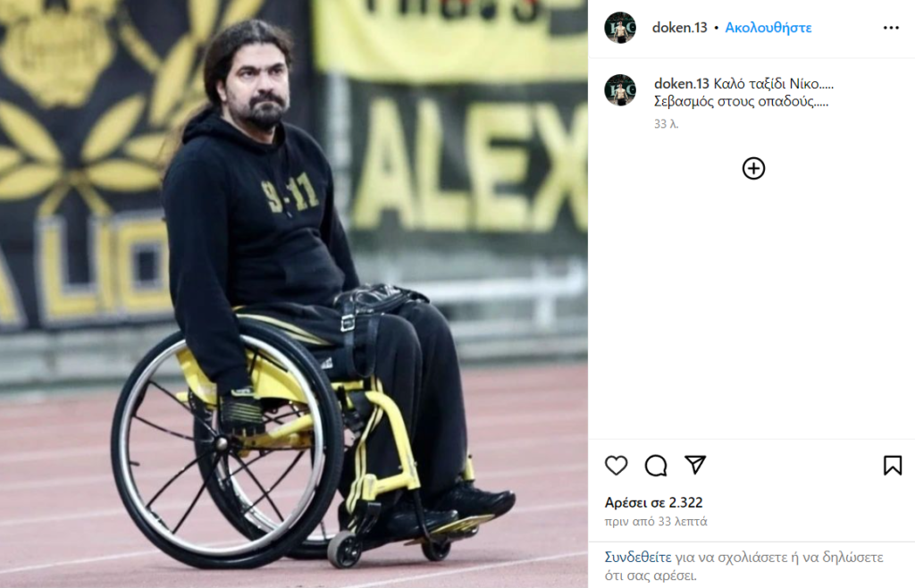Open doken.13 avatar in post header
Viewport: 915px width, 588px height.
[x=620, y=28]
